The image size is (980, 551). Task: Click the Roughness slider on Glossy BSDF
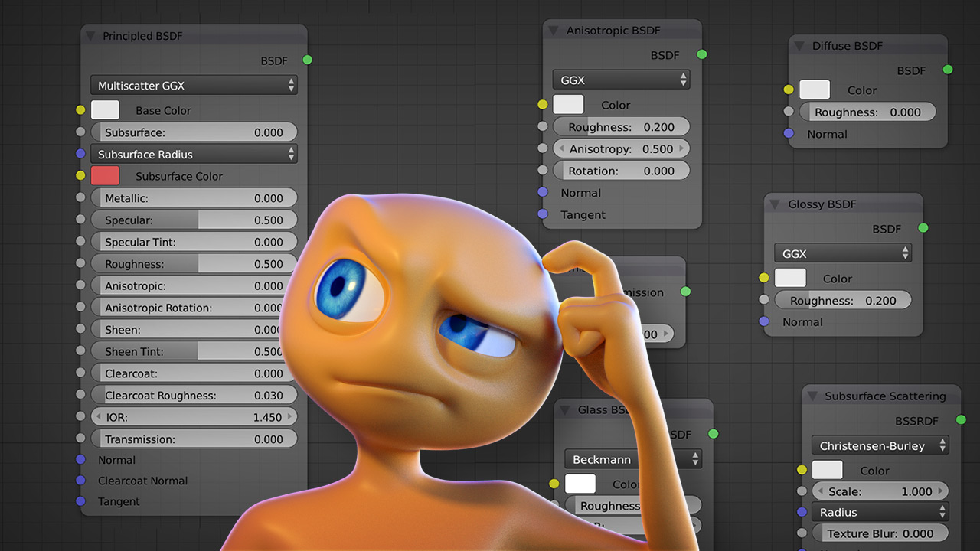(842, 300)
